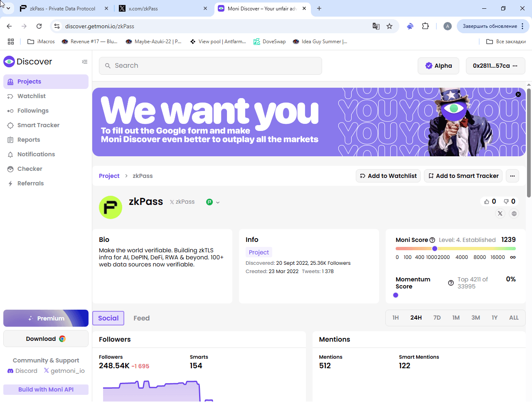
Task: Select 3M time range
Action: [x=475, y=318]
